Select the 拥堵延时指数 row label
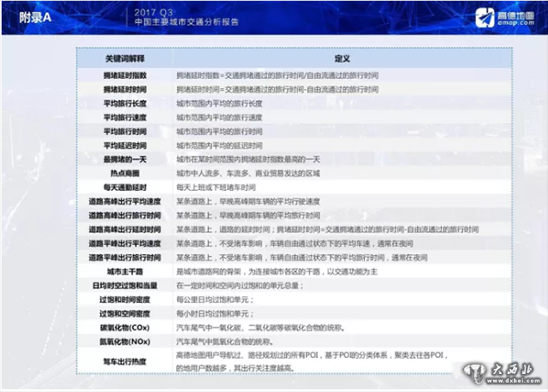This screenshot has height=392, width=548. pos(125,75)
